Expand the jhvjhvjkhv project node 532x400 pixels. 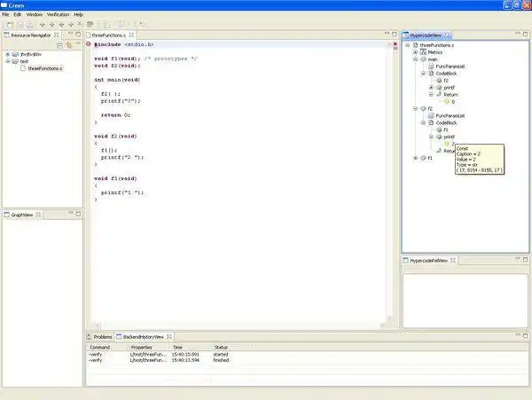8,54
